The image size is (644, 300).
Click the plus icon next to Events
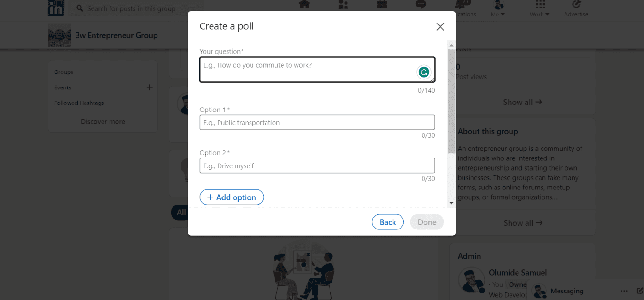pos(149,87)
